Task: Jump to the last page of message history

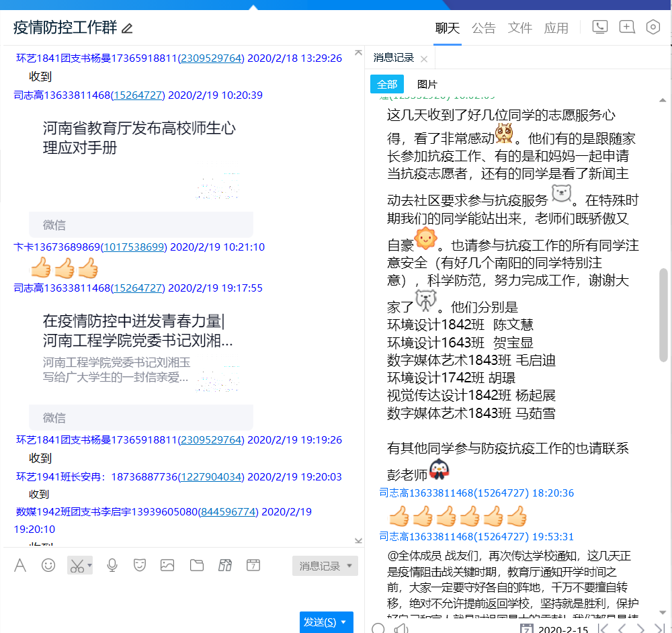Action: (660, 629)
